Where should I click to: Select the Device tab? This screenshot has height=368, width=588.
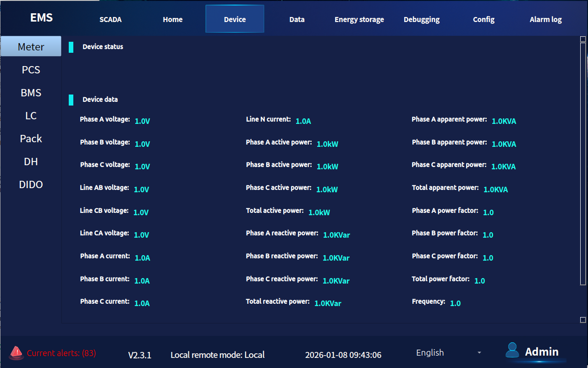click(x=235, y=19)
